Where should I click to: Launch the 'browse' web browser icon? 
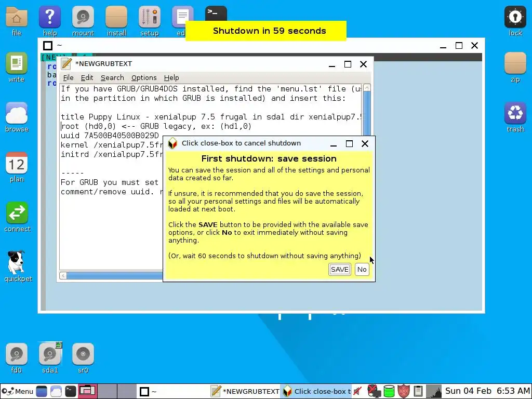(x=16, y=117)
